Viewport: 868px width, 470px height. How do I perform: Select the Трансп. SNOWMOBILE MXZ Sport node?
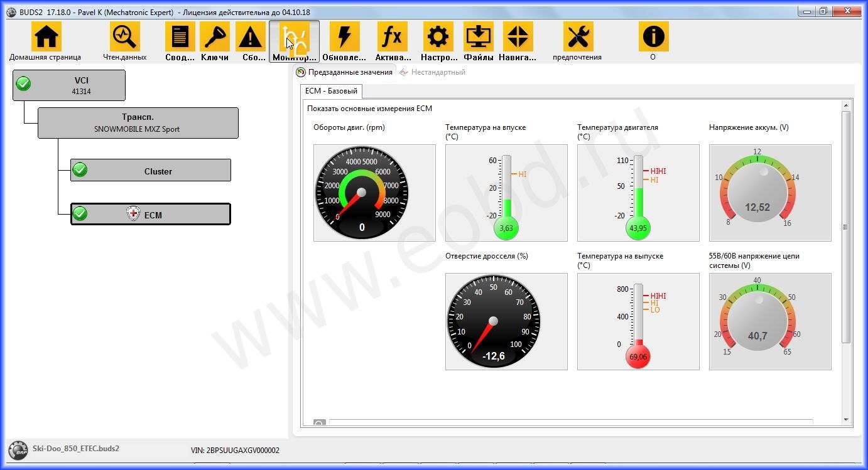point(138,123)
